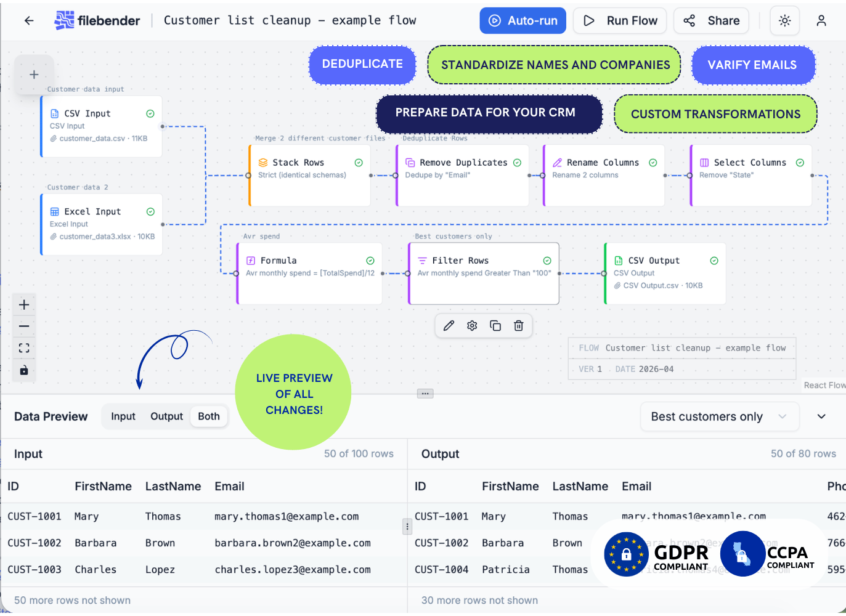Switch preview to Input tab

(x=123, y=417)
